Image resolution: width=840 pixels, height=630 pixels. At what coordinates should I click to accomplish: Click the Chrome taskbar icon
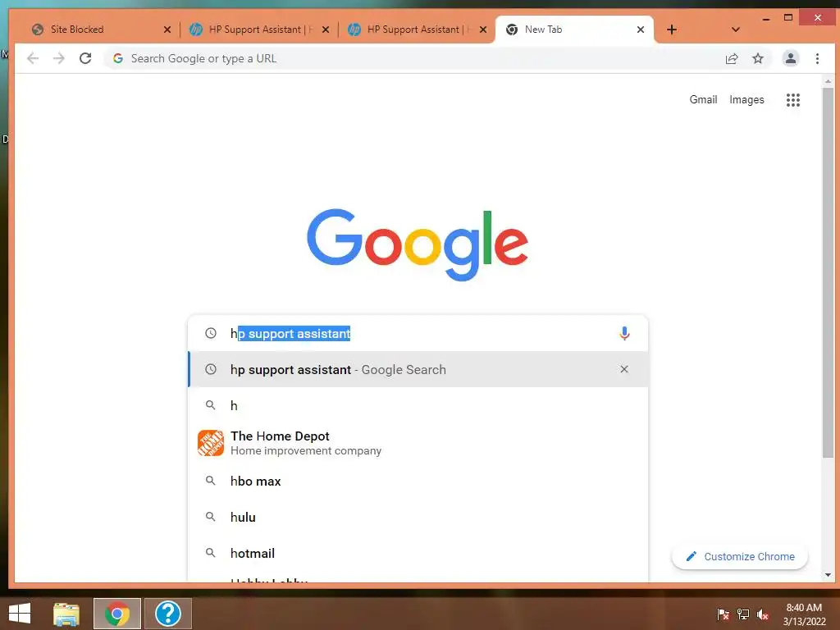(117, 614)
